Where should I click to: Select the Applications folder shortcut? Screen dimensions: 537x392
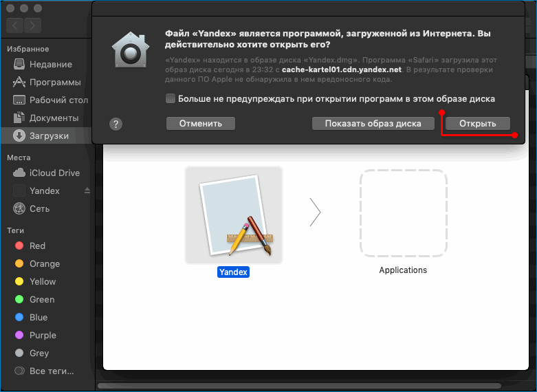(403, 213)
